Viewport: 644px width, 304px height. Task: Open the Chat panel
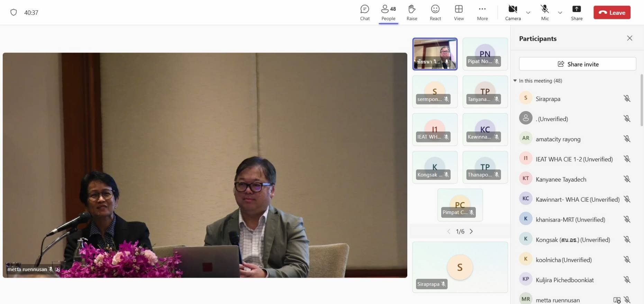pos(365,12)
